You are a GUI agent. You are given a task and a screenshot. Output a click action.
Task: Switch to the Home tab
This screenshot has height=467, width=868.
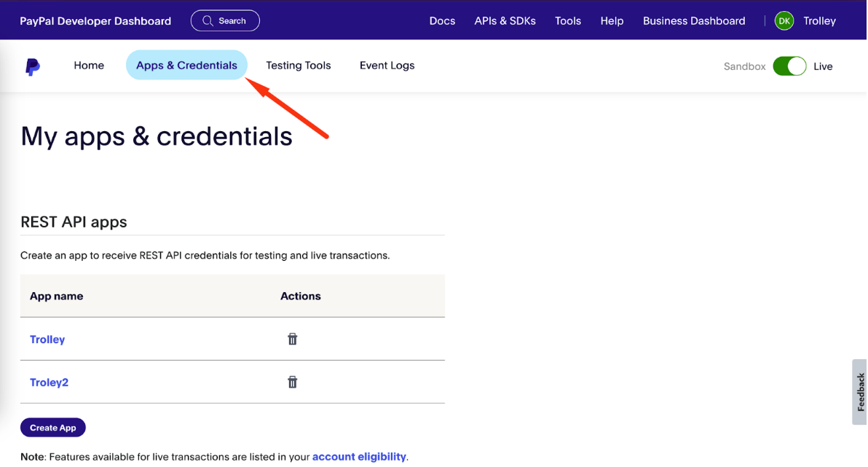[89, 66]
